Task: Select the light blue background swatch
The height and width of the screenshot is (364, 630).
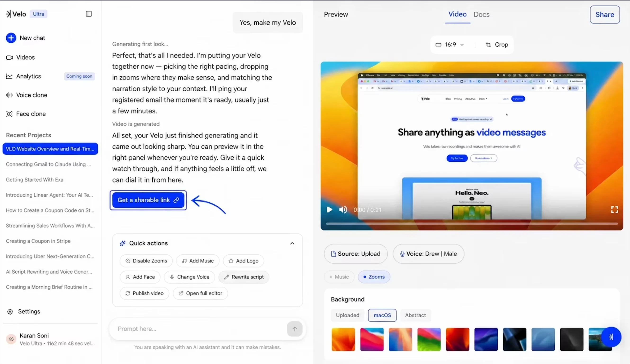Action: pos(543,340)
